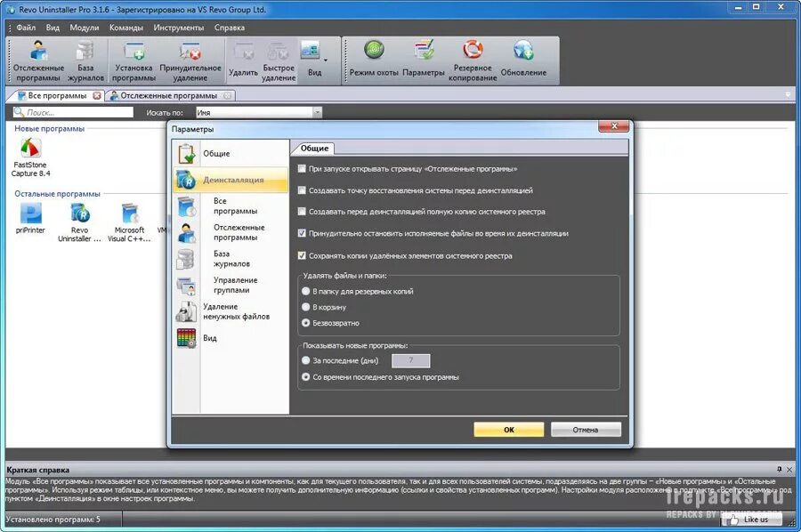Select За последние (дни) radio option

306,360
